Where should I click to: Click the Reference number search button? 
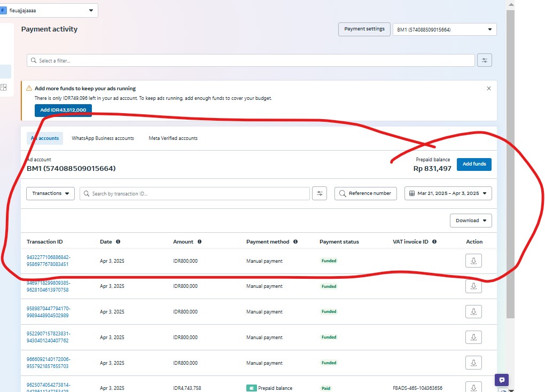pos(365,193)
